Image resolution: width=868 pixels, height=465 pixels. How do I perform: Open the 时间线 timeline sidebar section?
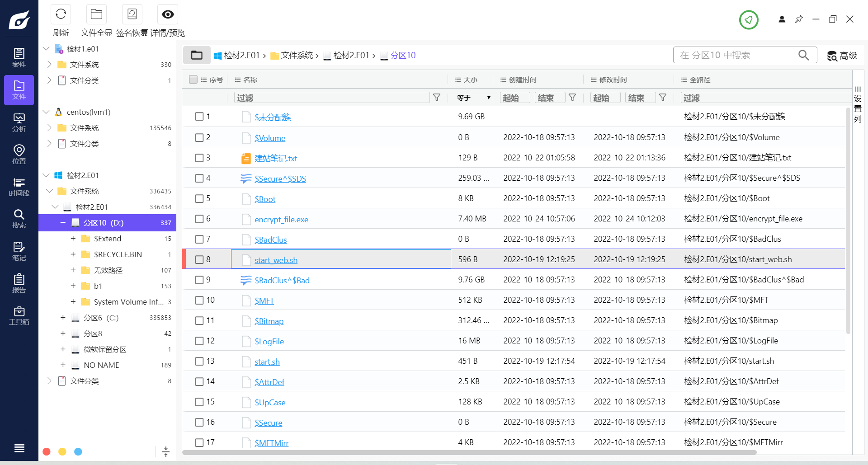(19, 187)
